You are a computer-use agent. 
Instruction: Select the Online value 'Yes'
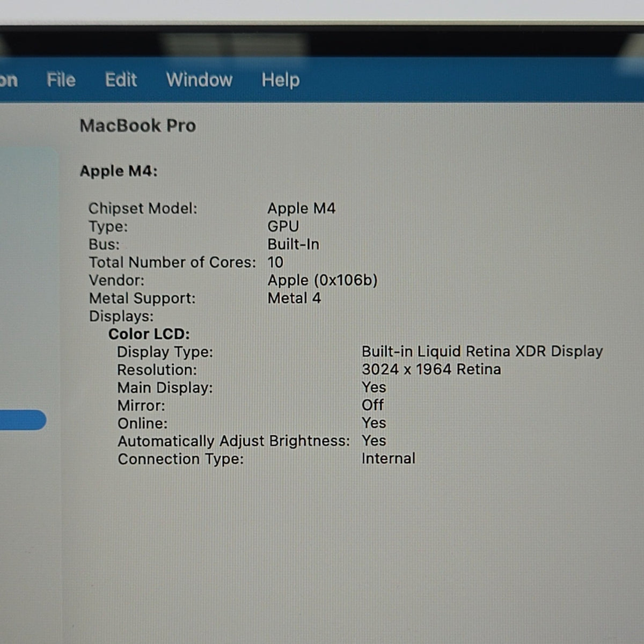tap(374, 423)
